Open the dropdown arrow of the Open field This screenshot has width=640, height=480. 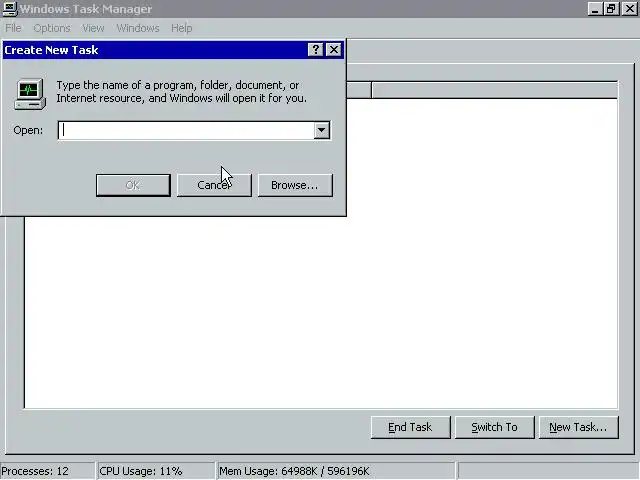click(322, 130)
